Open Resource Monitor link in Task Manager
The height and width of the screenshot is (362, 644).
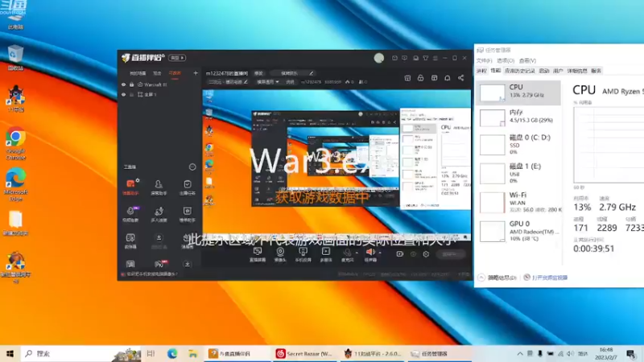[x=546, y=278]
